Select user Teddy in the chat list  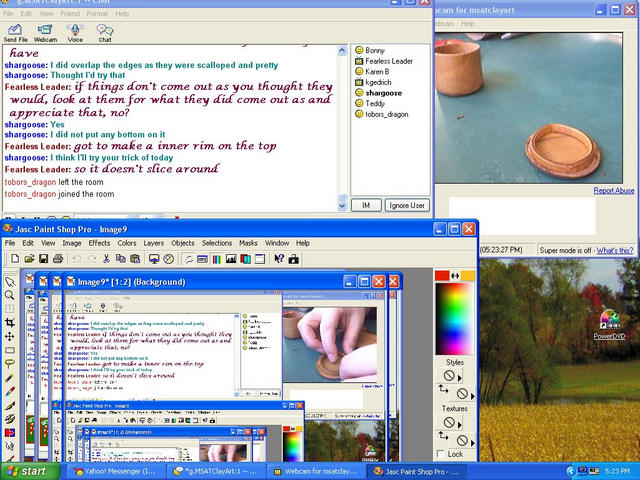[x=370, y=104]
